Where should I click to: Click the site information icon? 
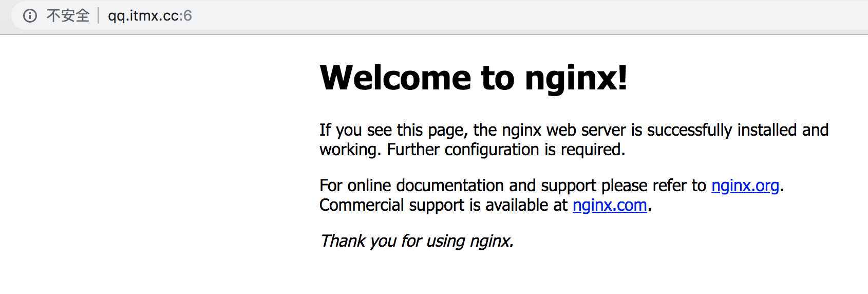(x=30, y=16)
